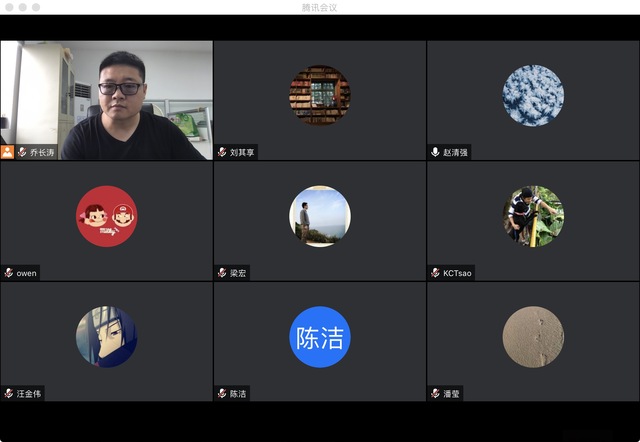Click the active microphone icon beside 赵清强

tap(435, 152)
